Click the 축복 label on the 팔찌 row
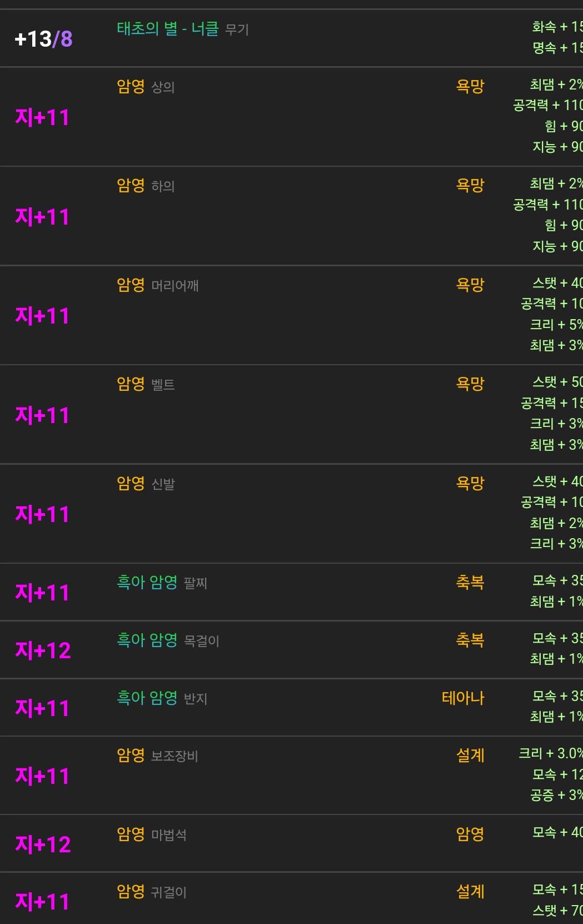The image size is (583, 924). click(470, 583)
